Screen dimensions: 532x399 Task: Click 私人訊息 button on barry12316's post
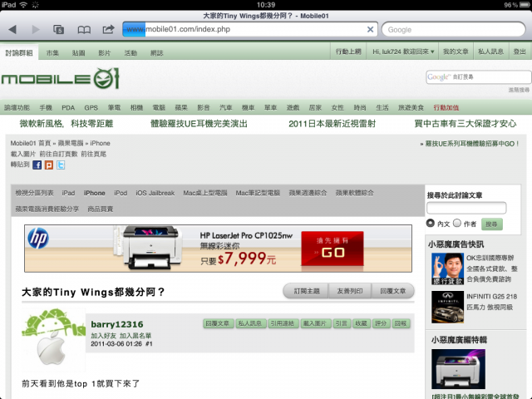[x=250, y=323]
